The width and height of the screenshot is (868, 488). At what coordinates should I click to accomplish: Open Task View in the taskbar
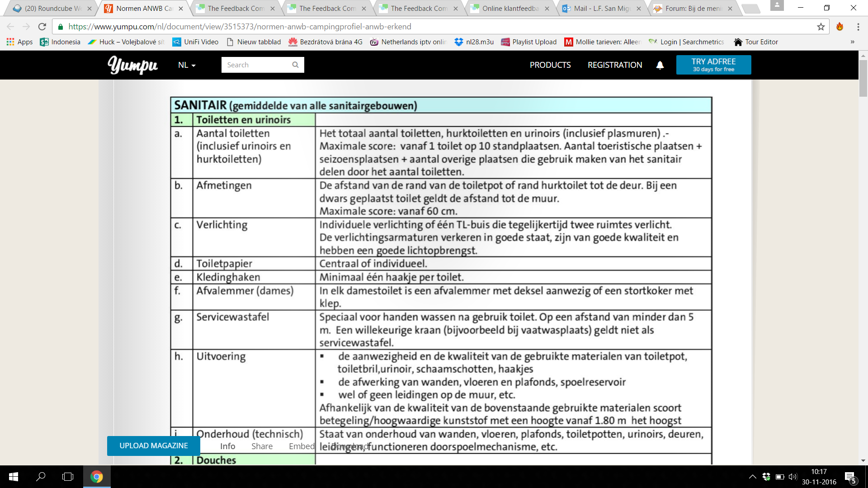tap(68, 477)
